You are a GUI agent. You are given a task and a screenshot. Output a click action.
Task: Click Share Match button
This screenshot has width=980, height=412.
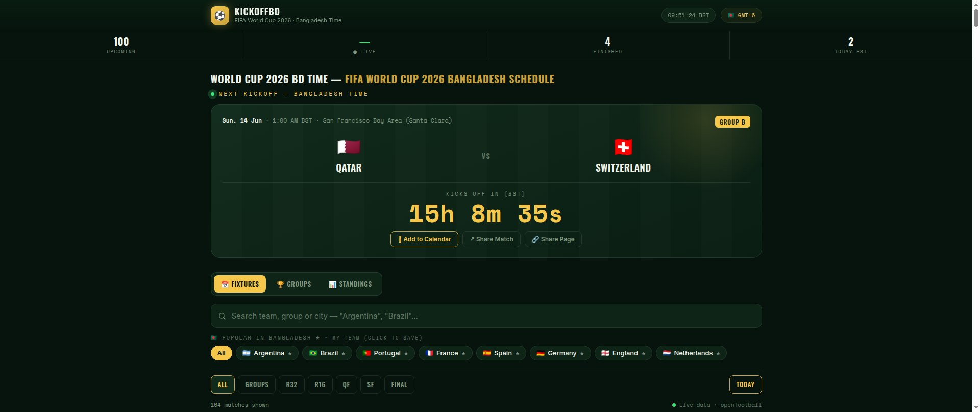(x=492, y=239)
